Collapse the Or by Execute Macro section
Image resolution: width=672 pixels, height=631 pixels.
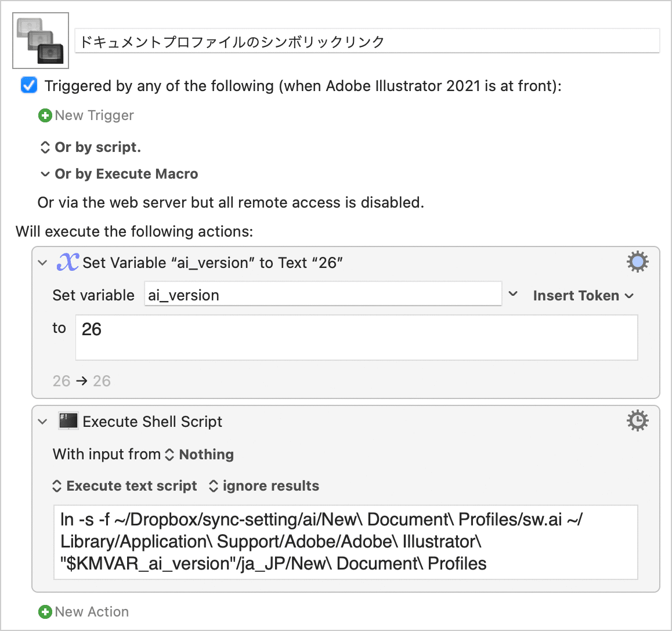45,174
